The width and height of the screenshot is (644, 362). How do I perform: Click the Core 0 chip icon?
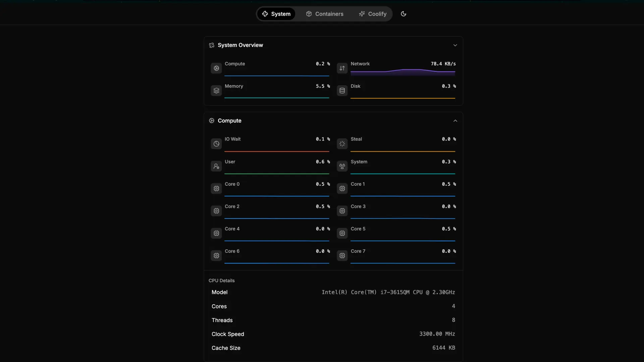click(216, 189)
